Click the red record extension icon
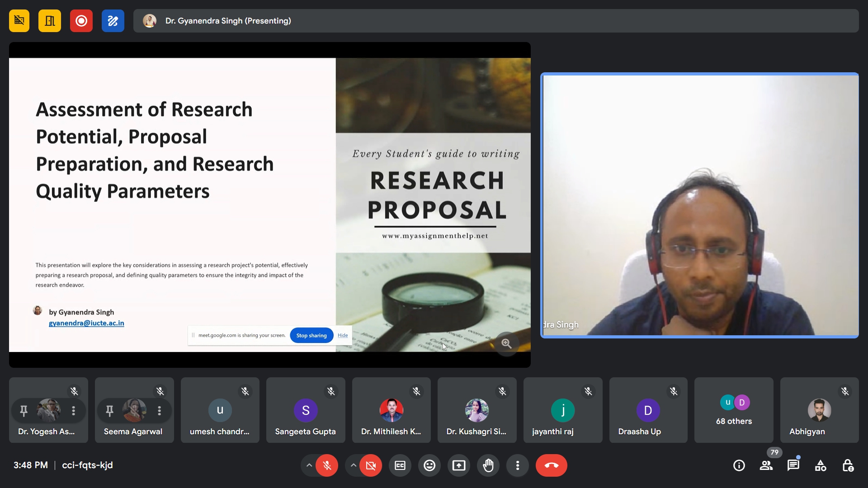Image resolution: width=868 pixels, height=488 pixels. click(81, 21)
